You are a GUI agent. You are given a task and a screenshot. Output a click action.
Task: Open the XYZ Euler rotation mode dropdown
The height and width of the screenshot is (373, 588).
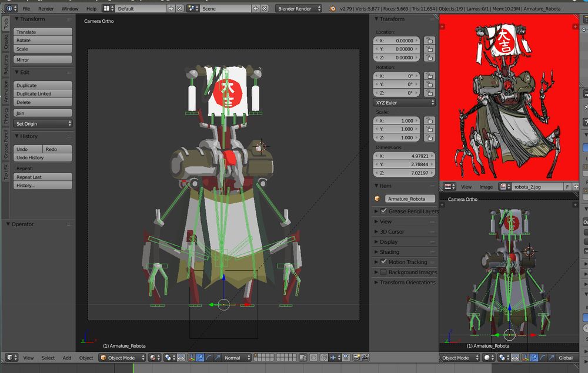[405, 102]
